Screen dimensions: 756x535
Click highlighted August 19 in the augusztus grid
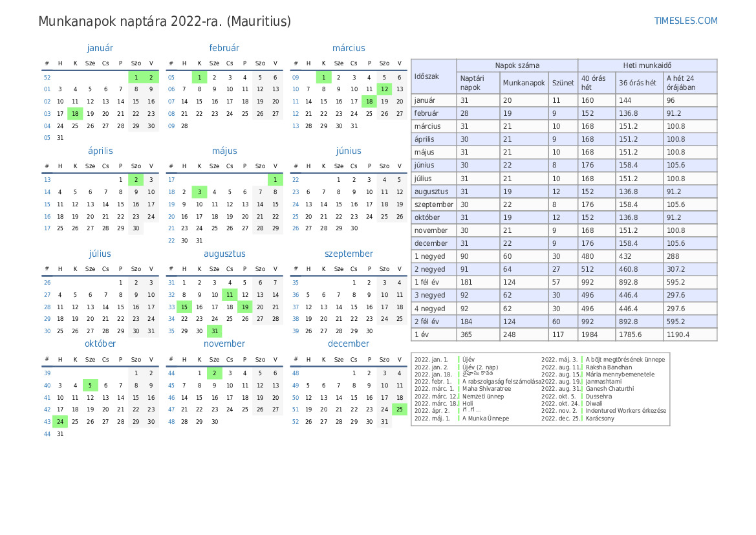tap(245, 307)
